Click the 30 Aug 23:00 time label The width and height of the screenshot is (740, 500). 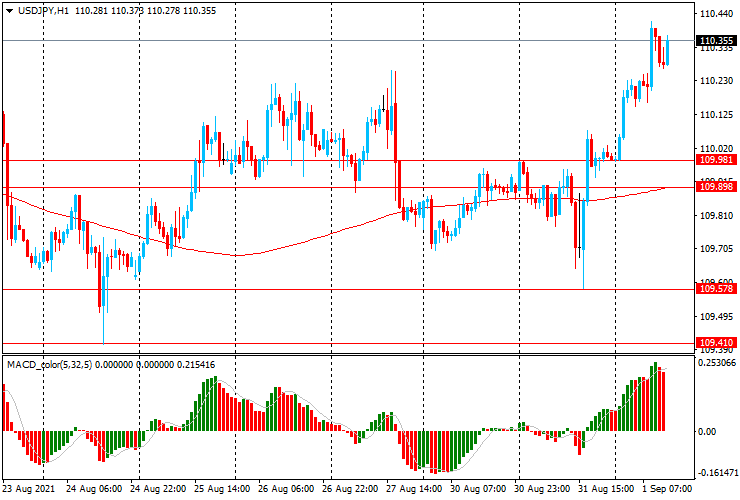coord(542,488)
